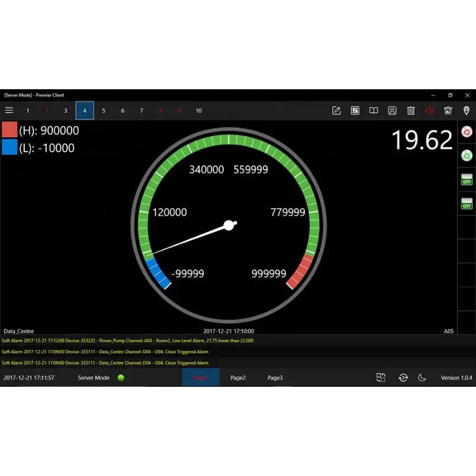
Task: Click the sync refresh icon in status bar
Action: click(x=403, y=378)
